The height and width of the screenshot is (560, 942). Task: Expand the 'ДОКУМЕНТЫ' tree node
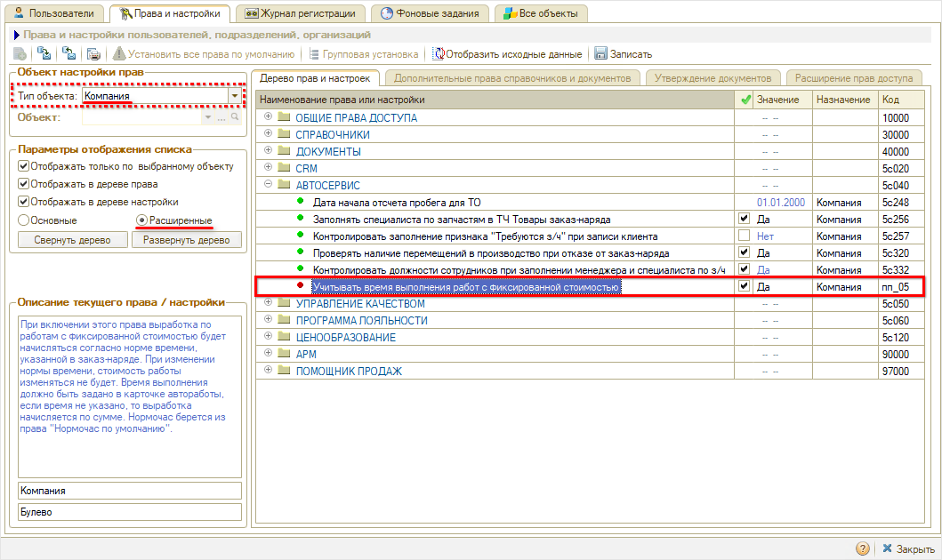point(269,151)
